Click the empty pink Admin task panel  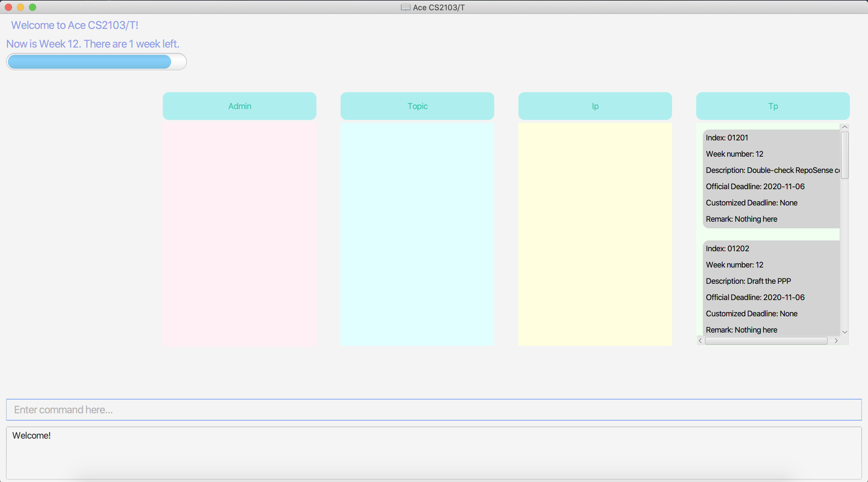coord(239,234)
